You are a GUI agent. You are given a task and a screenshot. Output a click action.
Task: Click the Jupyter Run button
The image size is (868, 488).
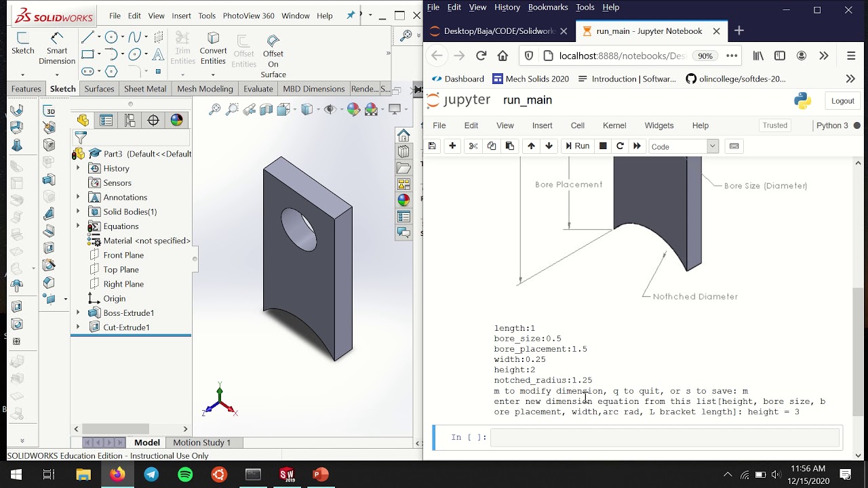(x=577, y=146)
